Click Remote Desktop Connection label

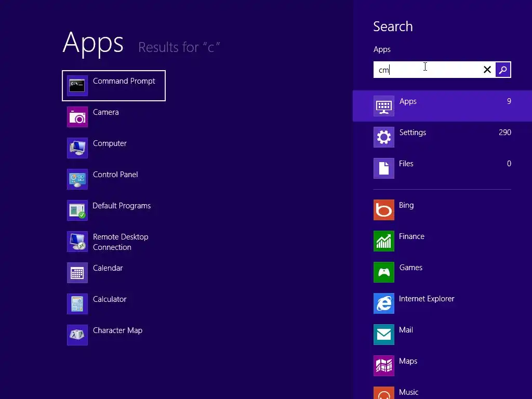coord(121,242)
